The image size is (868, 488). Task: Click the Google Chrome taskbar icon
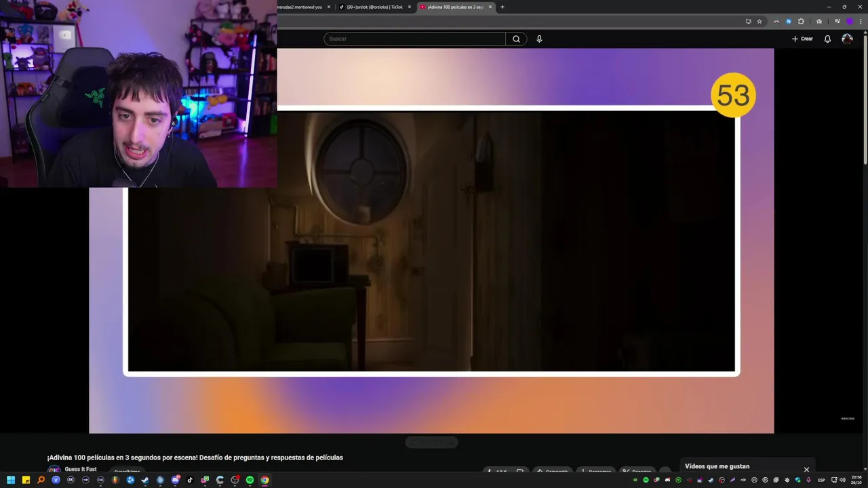click(264, 480)
